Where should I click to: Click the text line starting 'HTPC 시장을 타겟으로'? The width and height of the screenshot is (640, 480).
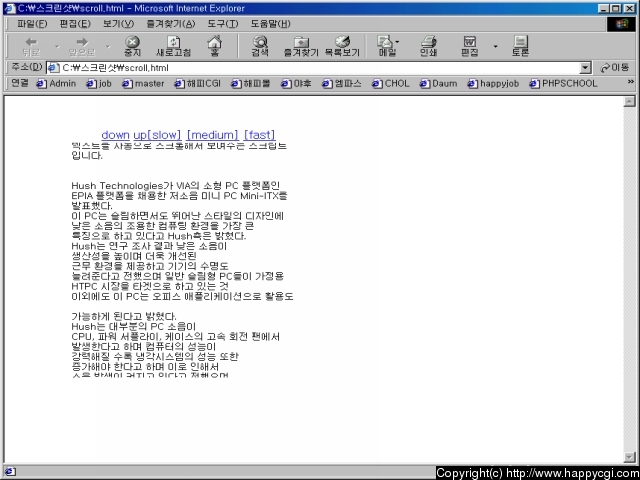(x=150, y=286)
